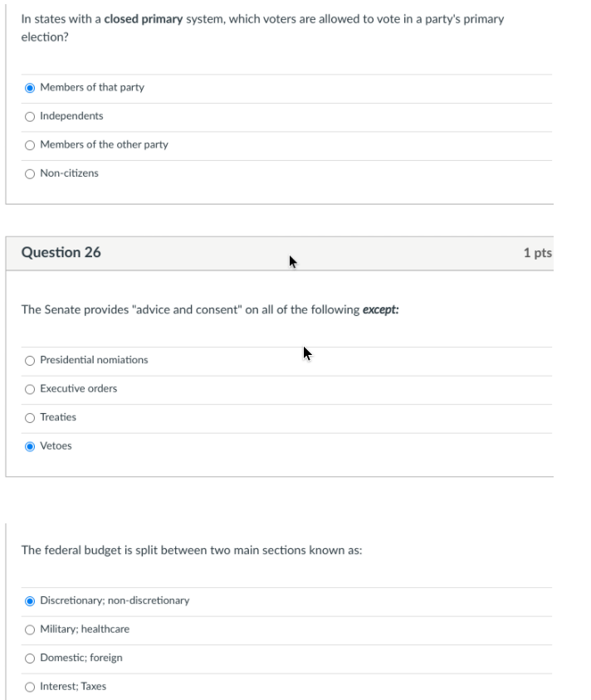
Task: Click the 'Non-citizens' answer label text
Action: click(69, 173)
